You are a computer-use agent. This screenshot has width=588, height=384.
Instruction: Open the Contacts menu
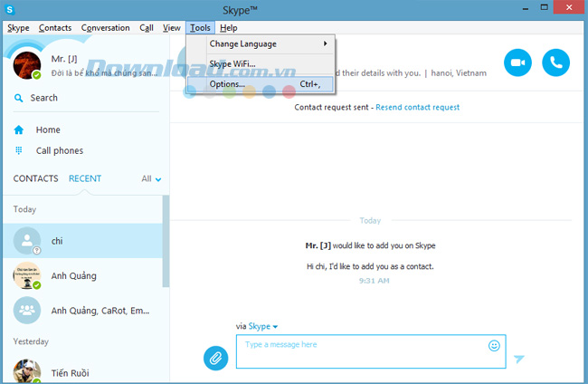[55, 28]
